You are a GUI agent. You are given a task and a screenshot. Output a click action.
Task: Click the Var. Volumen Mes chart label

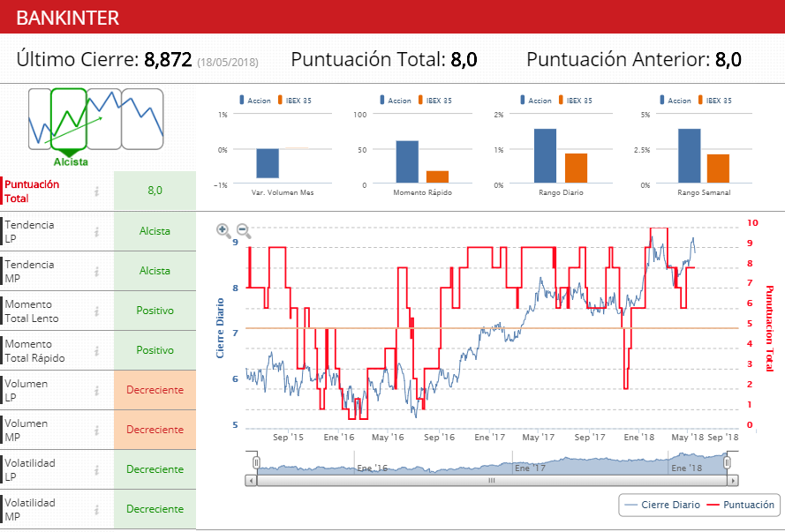pos(283,192)
